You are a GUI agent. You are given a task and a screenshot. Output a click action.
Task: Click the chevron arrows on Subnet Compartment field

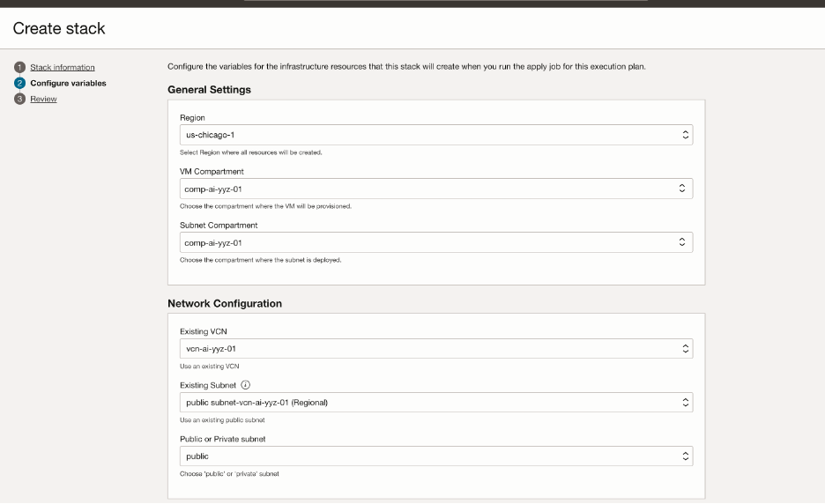(x=681, y=242)
